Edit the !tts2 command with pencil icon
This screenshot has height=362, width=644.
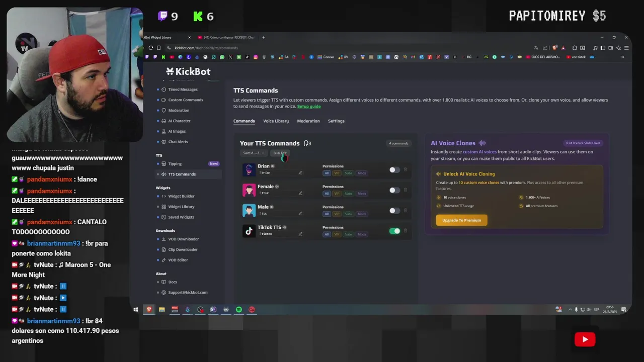point(300,193)
